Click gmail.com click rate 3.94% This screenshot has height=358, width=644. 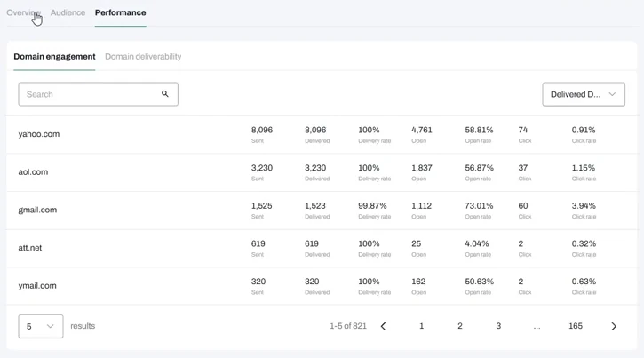coord(584,206)
